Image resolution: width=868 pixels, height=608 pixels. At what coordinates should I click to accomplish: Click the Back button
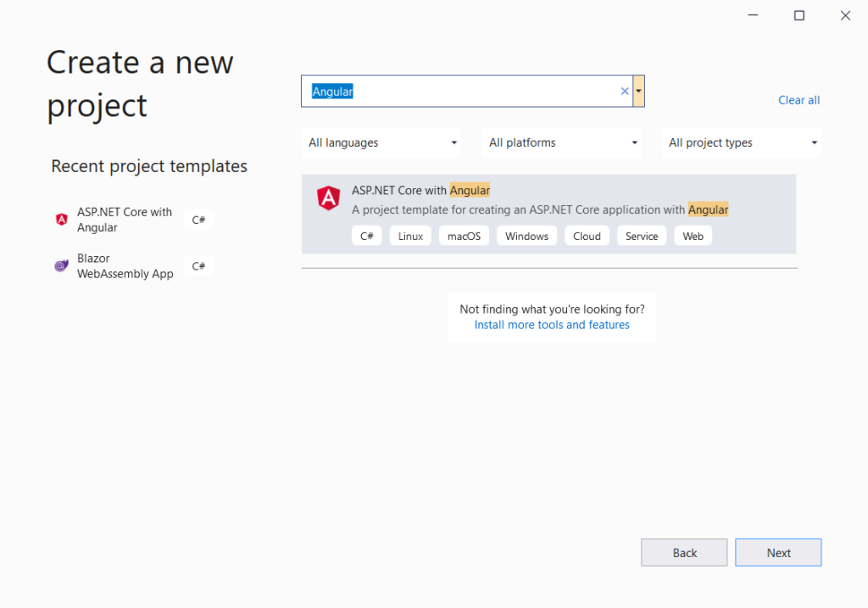[x=684, y=553]
